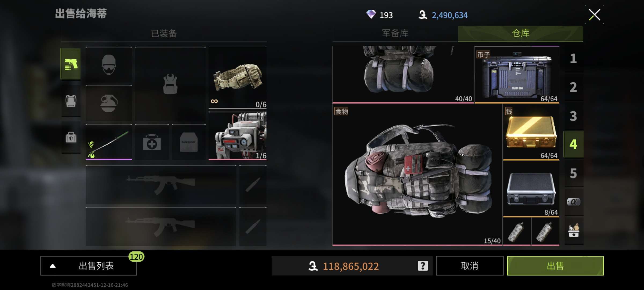The height and width of the screenshot is (290, 644).
Task: Click the 取消 cancel button
Action: coord(470,266)
